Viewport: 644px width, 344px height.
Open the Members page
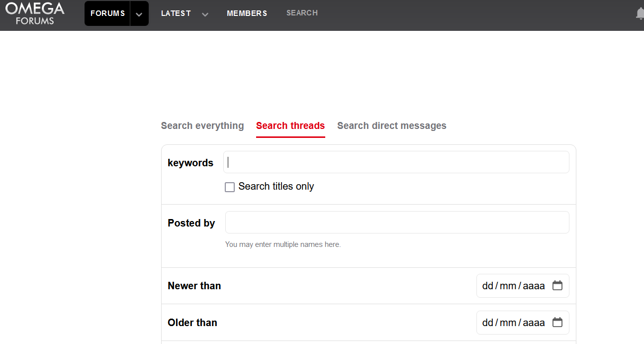coord(247,13)
